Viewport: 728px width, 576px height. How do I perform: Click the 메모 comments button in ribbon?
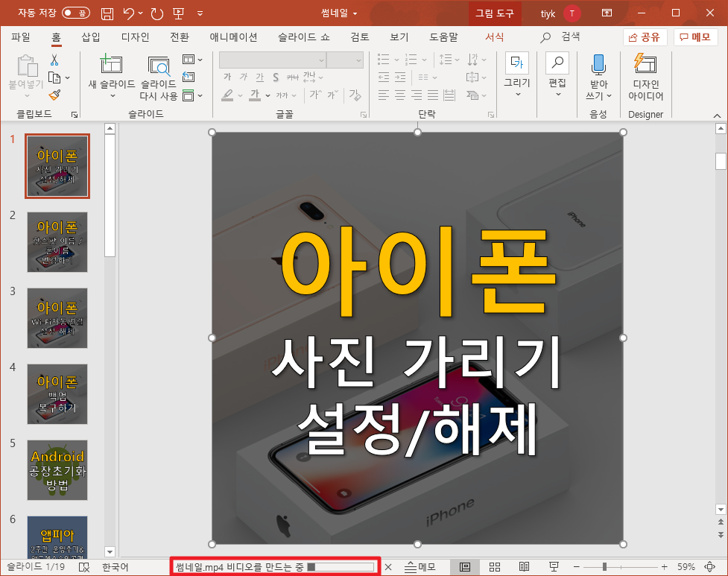click(x=695, y=37)
